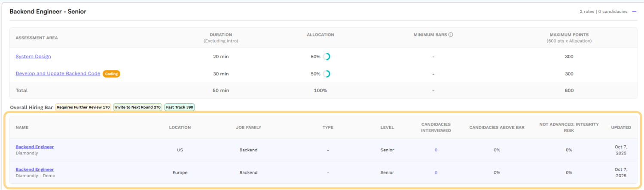
Task: Click System Design 50% allocation ring
Action: [x=327, y=57]
